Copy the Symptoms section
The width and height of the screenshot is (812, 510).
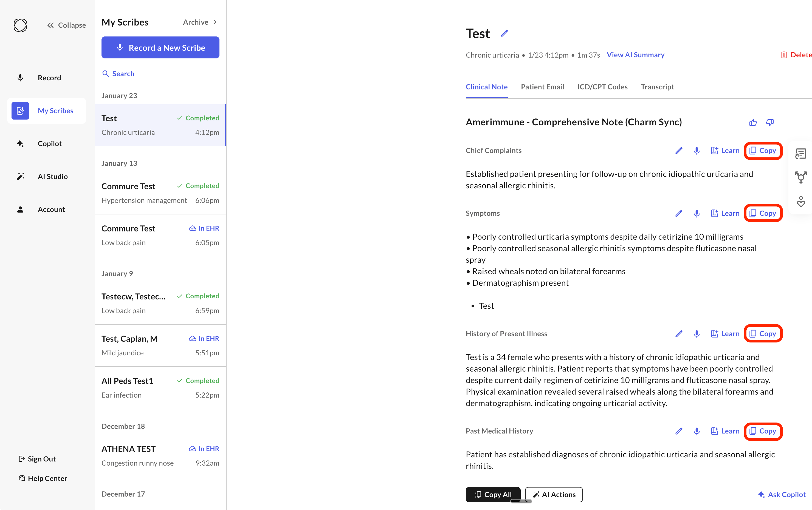click(x=763, y=213)
